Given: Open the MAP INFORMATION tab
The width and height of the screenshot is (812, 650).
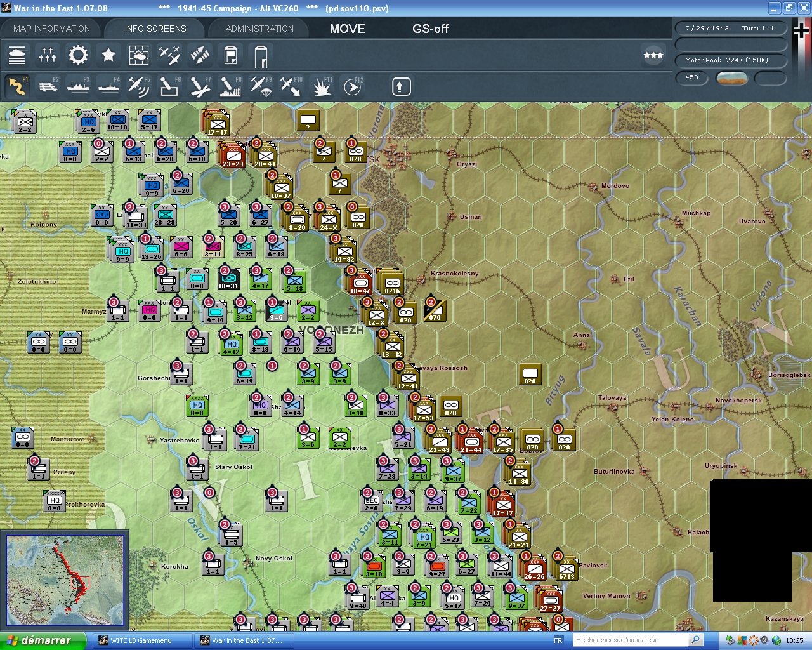Looking at the screenshot, I should pyautogui.click(x=51, y=29).
